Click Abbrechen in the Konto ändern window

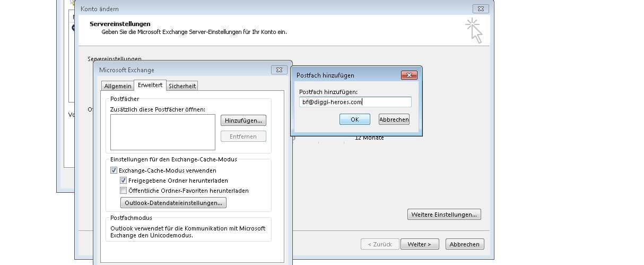coord(465,244)
